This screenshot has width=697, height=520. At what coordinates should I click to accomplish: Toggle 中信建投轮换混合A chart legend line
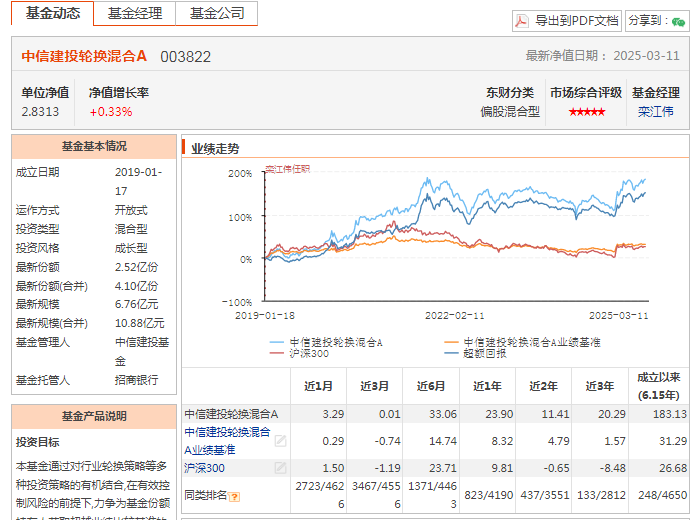(326, 342)
